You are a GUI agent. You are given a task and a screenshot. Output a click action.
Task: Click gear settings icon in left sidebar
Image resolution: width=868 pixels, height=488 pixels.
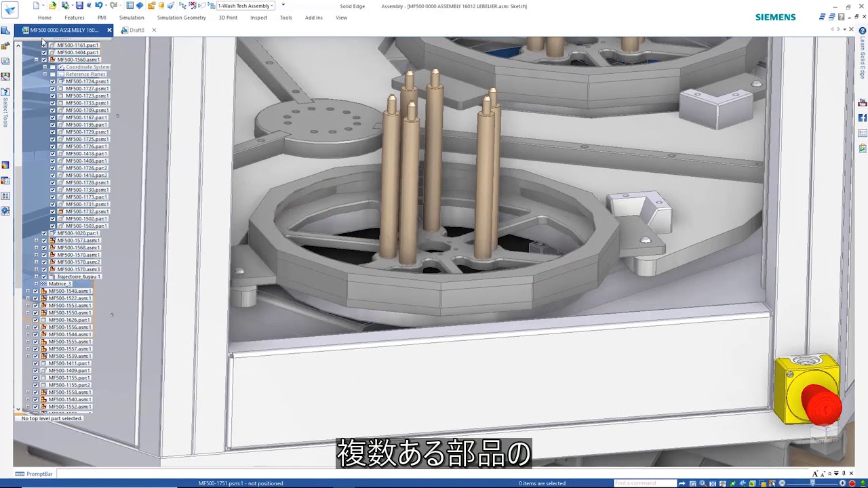[5, 211]
